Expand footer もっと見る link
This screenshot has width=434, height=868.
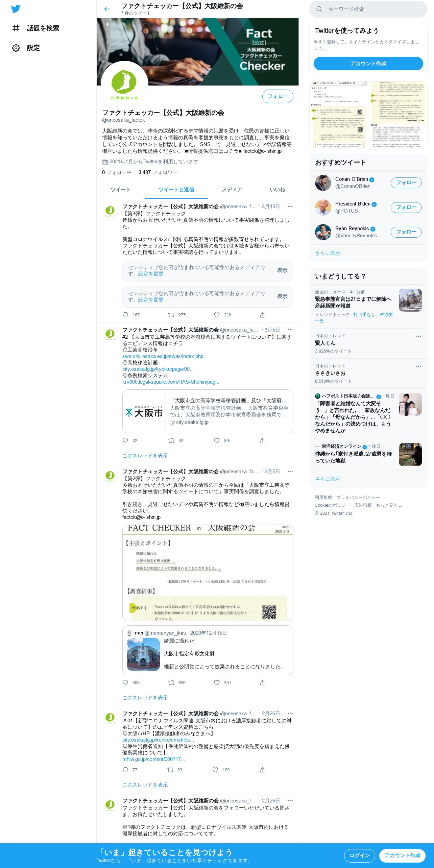click(389, 505)
